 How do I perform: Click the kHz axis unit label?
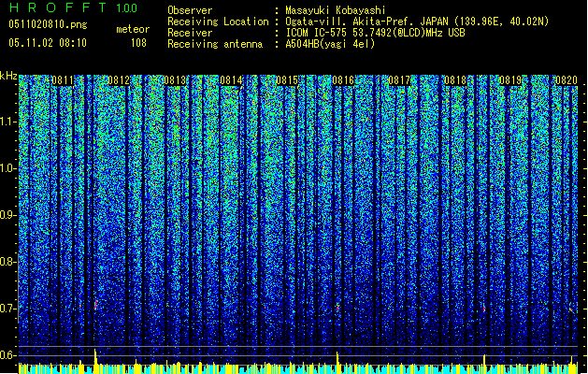pos(8,76)
